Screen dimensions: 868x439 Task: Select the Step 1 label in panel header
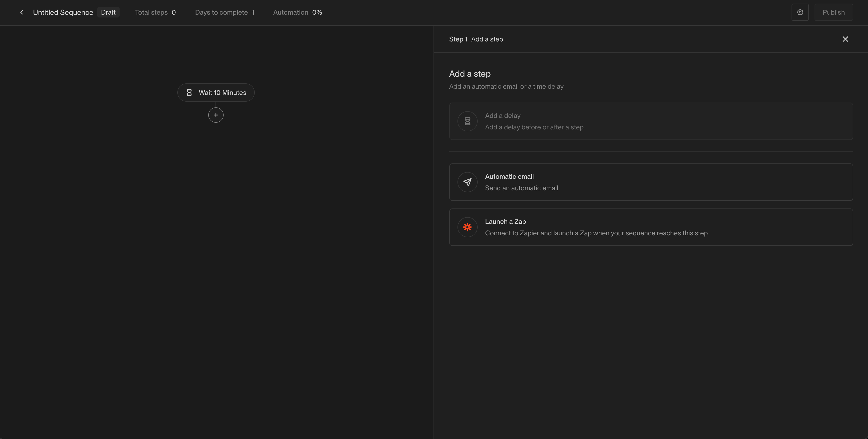coord(458,39)
